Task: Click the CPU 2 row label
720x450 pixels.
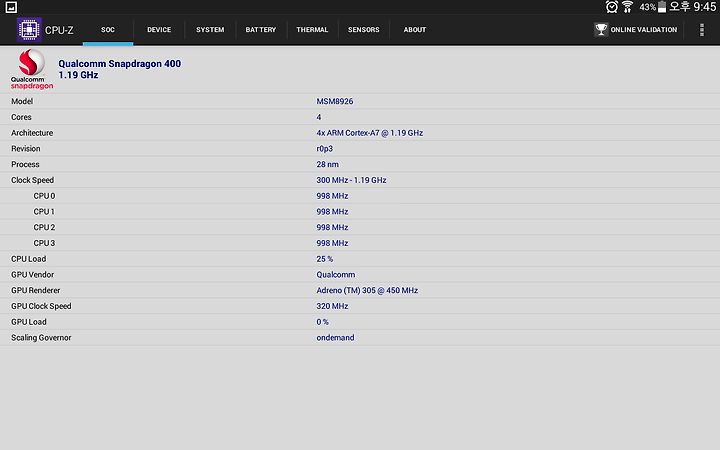Action: click(x=44, y=227)
